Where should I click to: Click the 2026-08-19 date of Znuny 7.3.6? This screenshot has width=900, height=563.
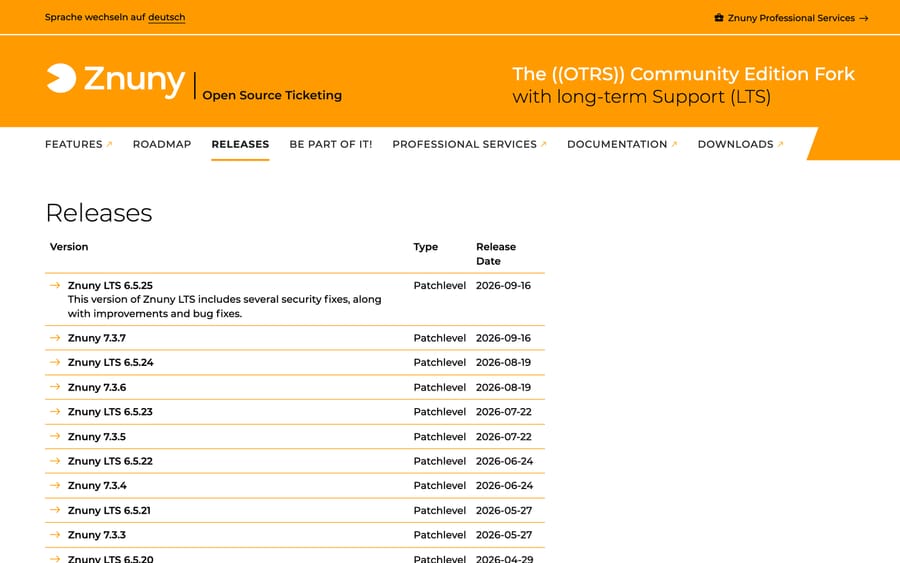(x=503, y=387)
